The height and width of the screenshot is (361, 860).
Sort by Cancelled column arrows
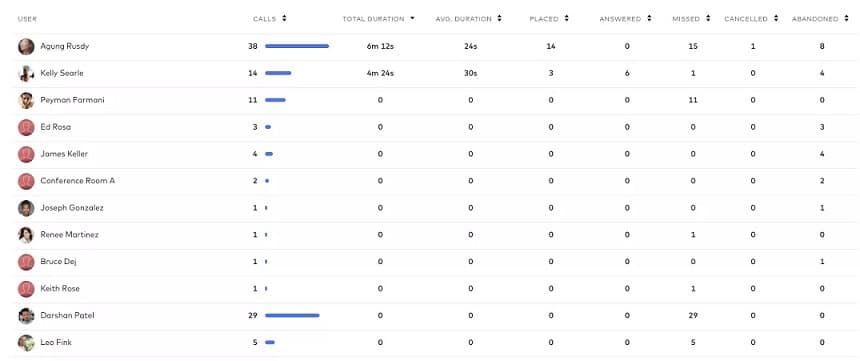pyautogui.click(x=776, y=19)
